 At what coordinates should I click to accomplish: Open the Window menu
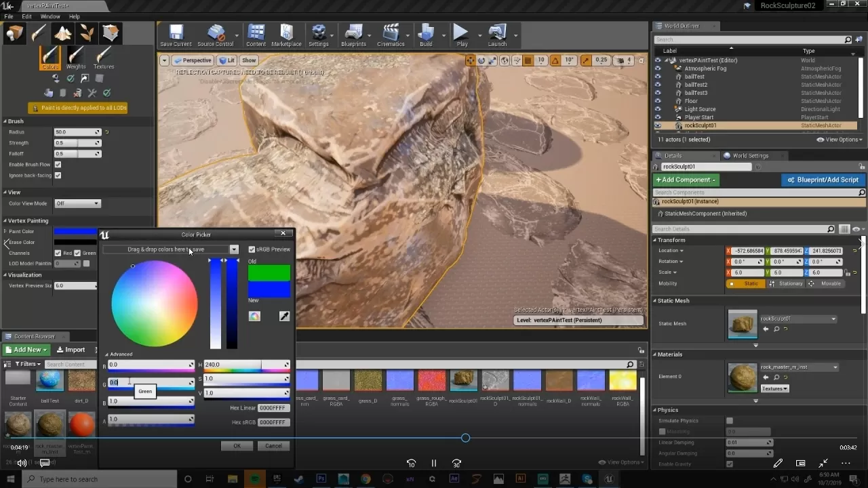(50, 16)
